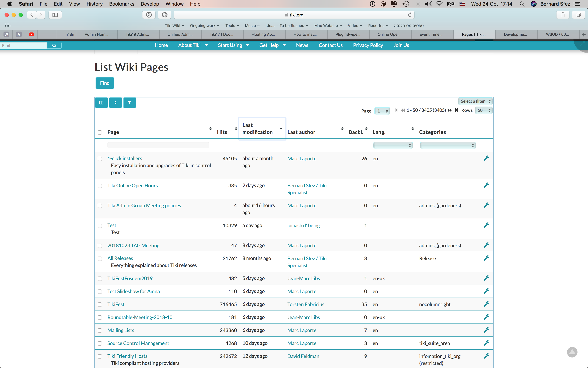Tick the TikiFestFosdem2019 row checkbox

[x=100, y=278]
